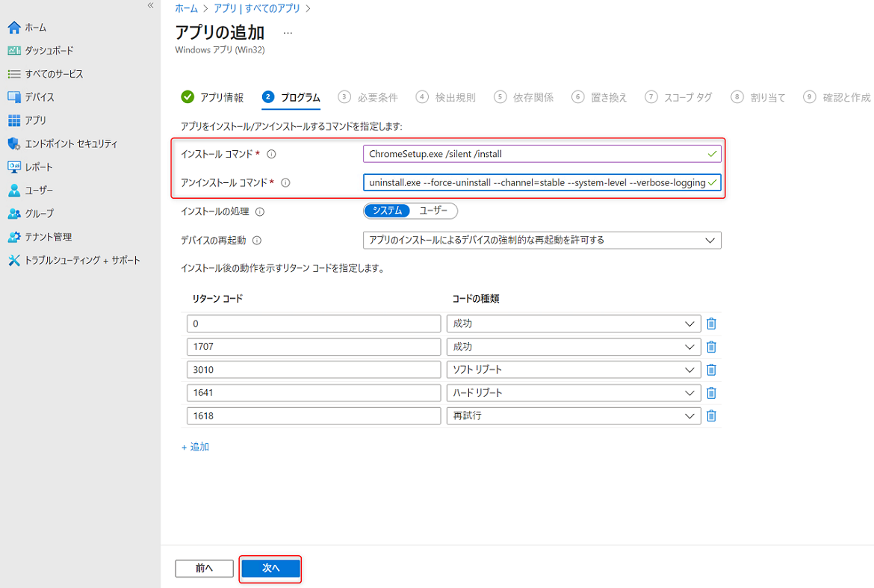Switch to the 必要条件 step tab
The height and width of the screenshot is (588, 874).
click(368, 97)
